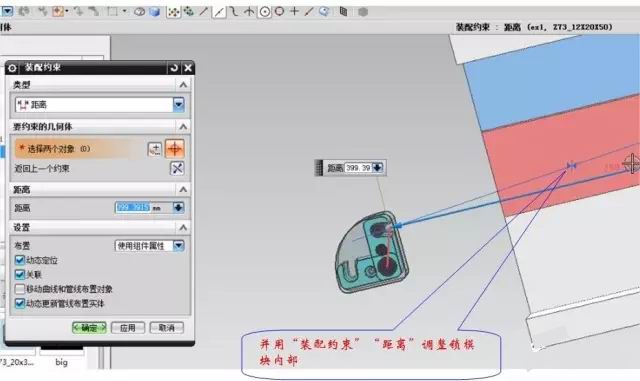640x381 pixels.
Task: Uncheck the 动态定位 checkbox
Action: 19,260
